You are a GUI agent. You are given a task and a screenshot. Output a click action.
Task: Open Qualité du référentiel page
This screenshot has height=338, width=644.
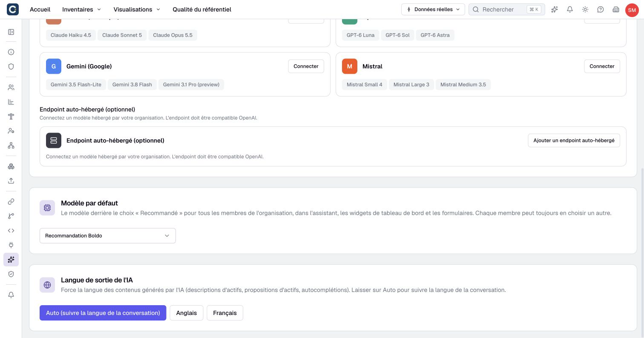[202, 9]
